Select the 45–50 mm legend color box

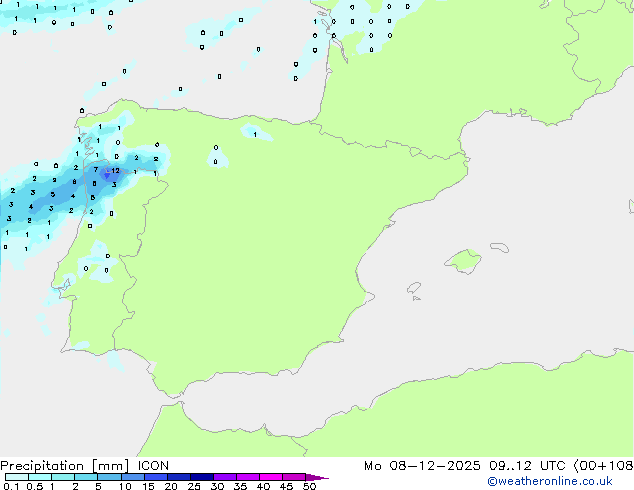294,477
